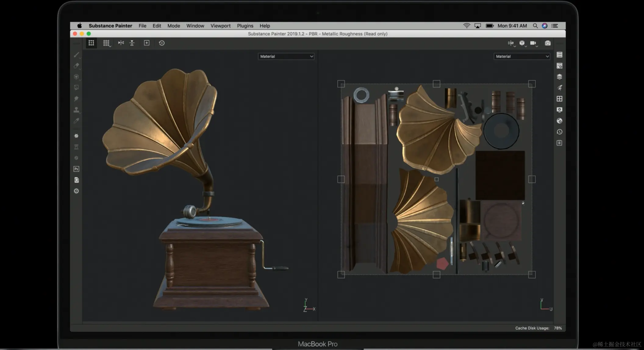Open the 3D cube view mode dropdown
The height and width of the screenshot is (350, 644).
(523, 43)
